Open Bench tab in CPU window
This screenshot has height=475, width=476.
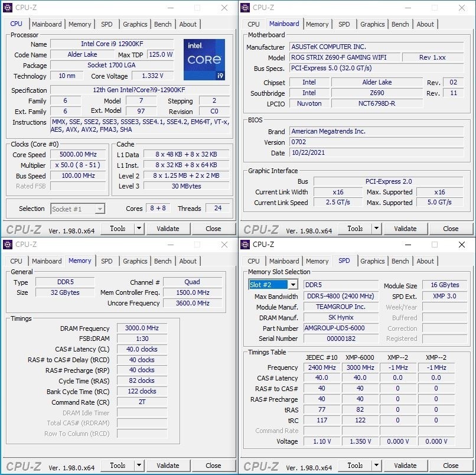163,24
